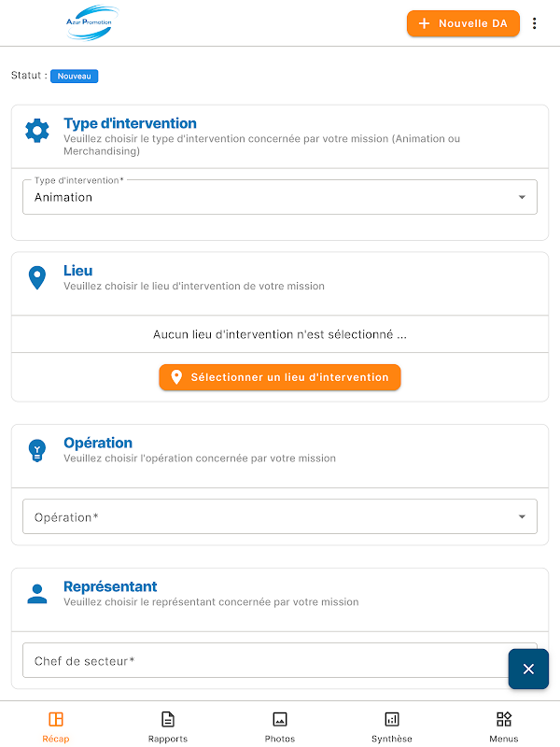Click the person icon beside Représentant
The width and height of the screenshot is (560, 747).
(x=37, y=594)
